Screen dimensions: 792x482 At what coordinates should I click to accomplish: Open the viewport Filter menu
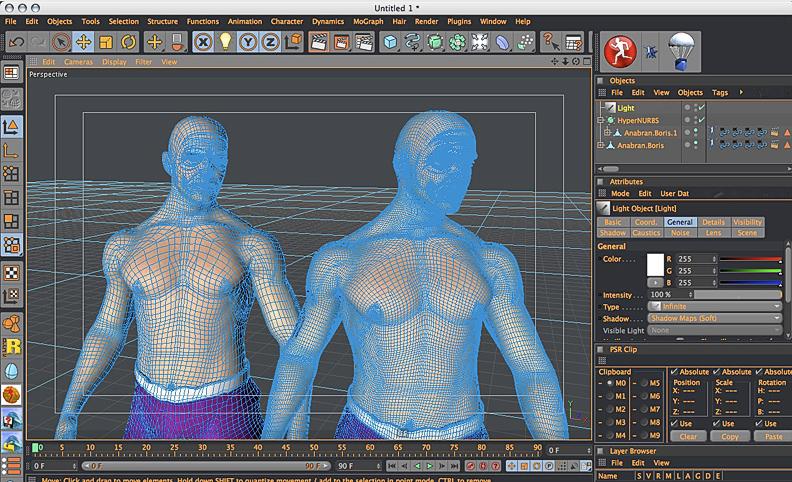(143, 62)
